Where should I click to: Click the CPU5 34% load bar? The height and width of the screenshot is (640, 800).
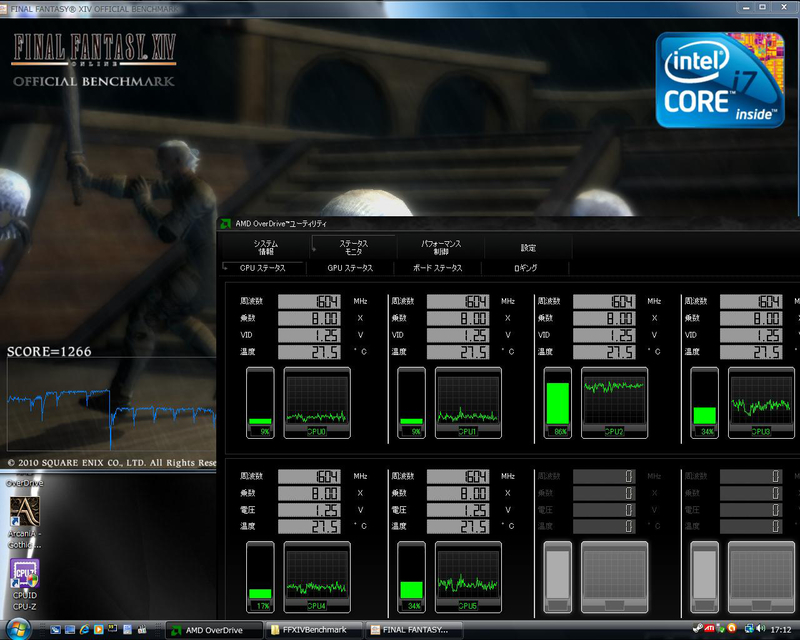(x=411, y=577)
